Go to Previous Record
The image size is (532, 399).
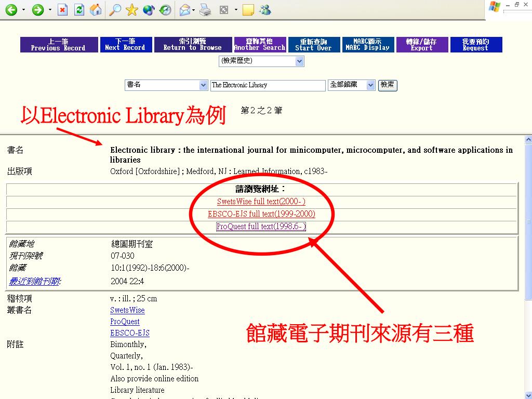tap(59, 45)
